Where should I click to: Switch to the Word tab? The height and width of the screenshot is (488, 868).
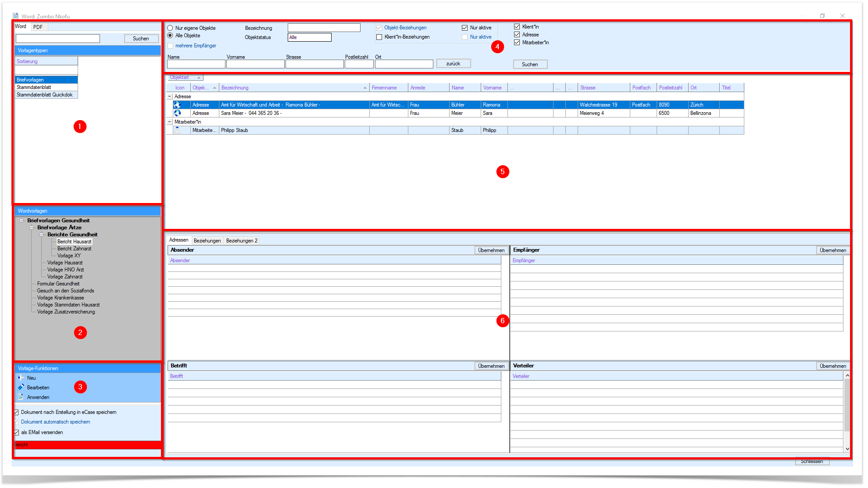point(21,26)
